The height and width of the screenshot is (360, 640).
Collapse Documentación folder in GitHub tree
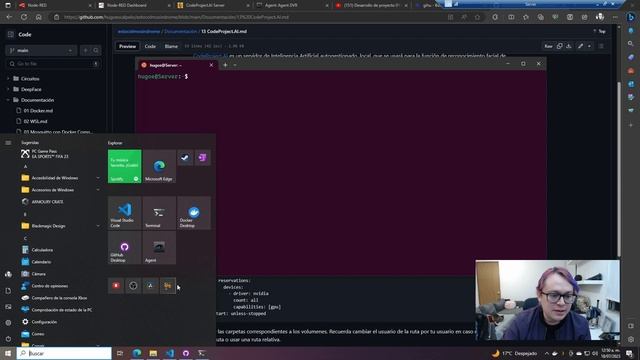pos(8,100)
